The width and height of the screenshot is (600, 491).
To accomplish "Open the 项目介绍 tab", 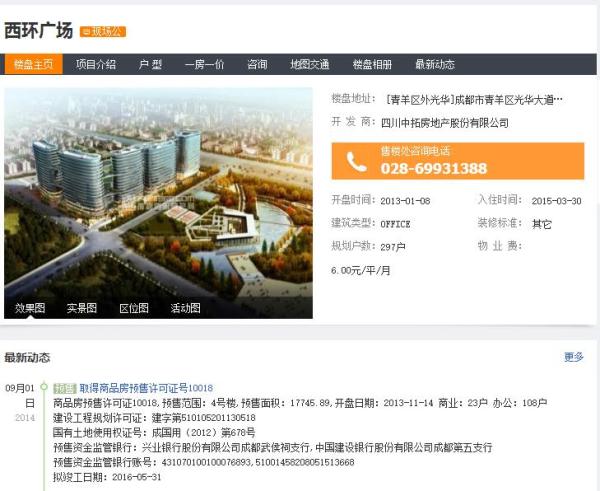I will [96, 64].
